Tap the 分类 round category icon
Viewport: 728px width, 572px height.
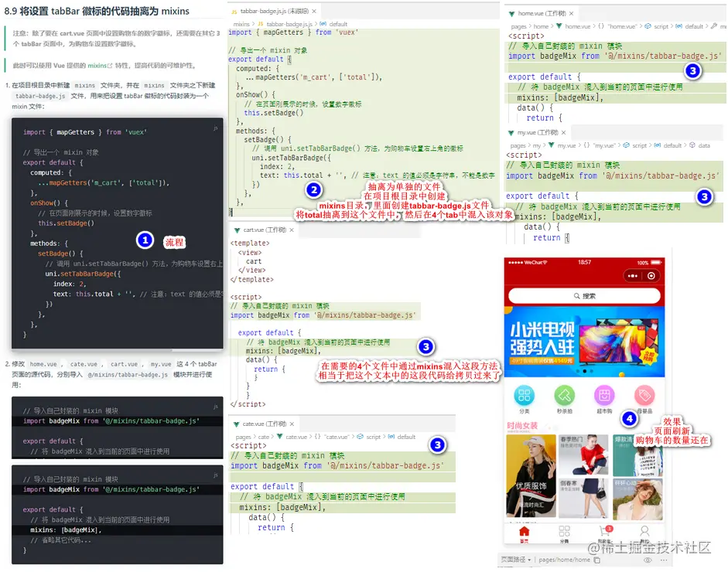525,396
